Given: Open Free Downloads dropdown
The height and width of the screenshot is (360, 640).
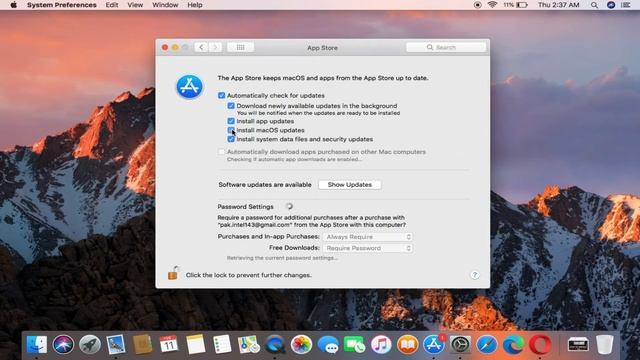Looking at the screenshot, I should point(368,248).
